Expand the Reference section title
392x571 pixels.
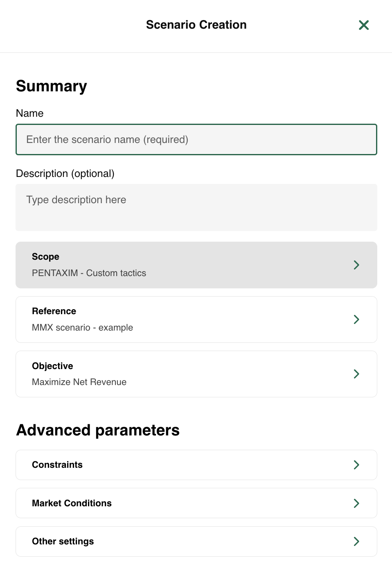54,311
